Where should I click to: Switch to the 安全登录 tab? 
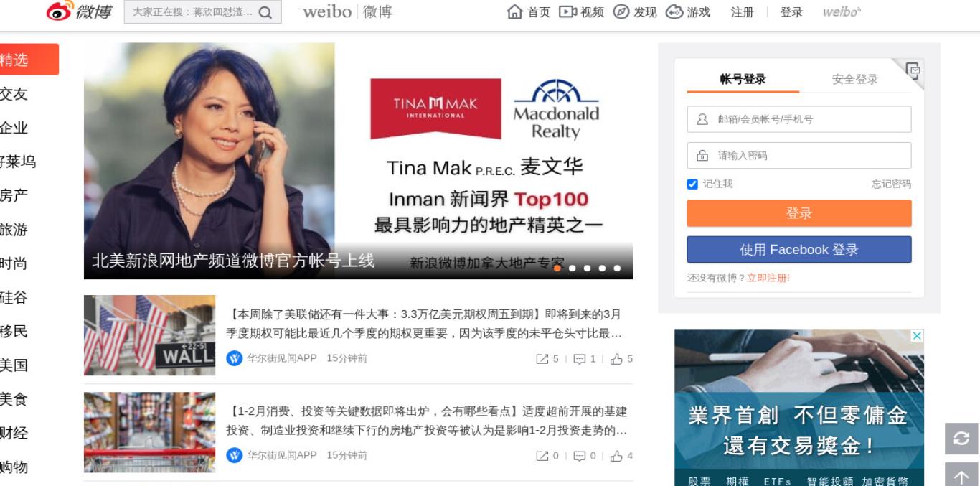coord(855,79)
